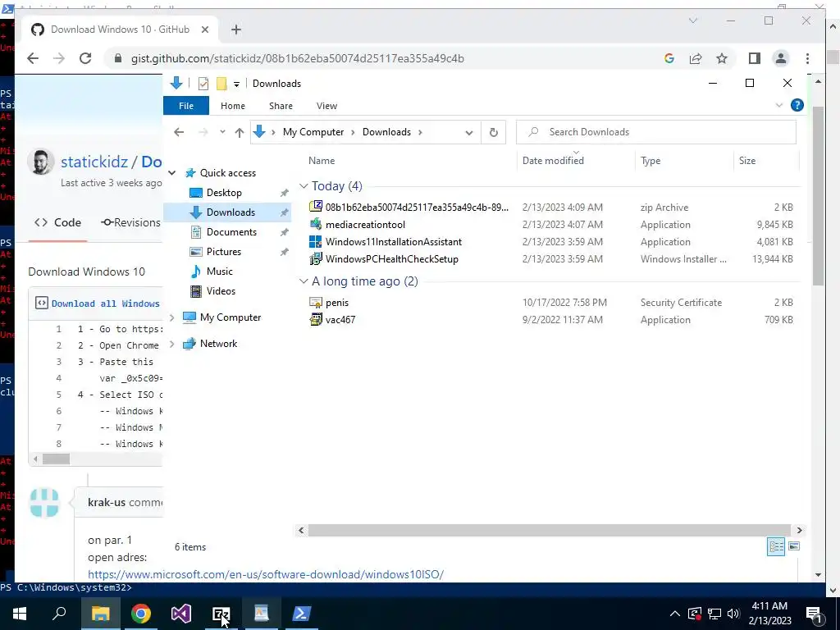Open the recent locations dropdown arrow
The height and width of the screenshot is (630, 840).
tap(222, 132)
